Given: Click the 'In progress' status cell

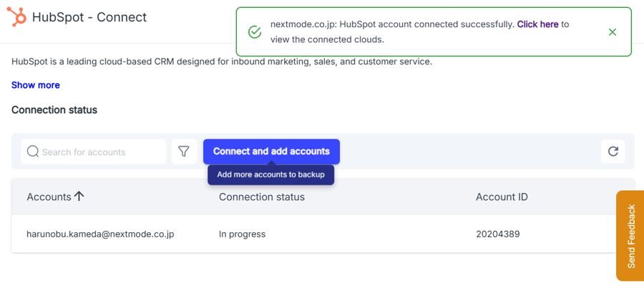Looking at the screenshot, I should point(242,234).
